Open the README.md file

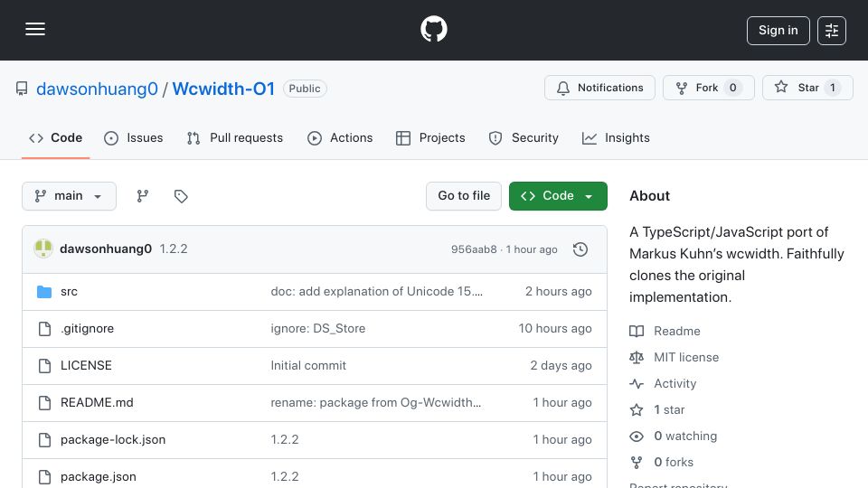coord(97,403)
